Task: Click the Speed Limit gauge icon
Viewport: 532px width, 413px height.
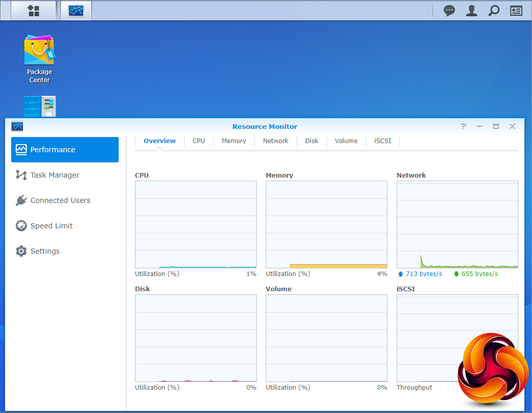Action: coord(21,226)
